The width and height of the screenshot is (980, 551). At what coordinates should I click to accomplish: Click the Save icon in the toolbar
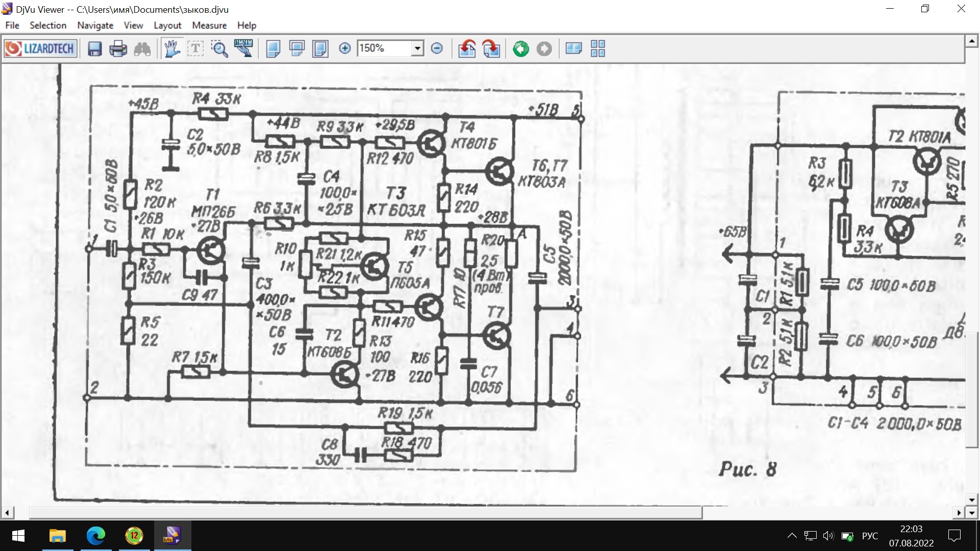click(95, 49)
